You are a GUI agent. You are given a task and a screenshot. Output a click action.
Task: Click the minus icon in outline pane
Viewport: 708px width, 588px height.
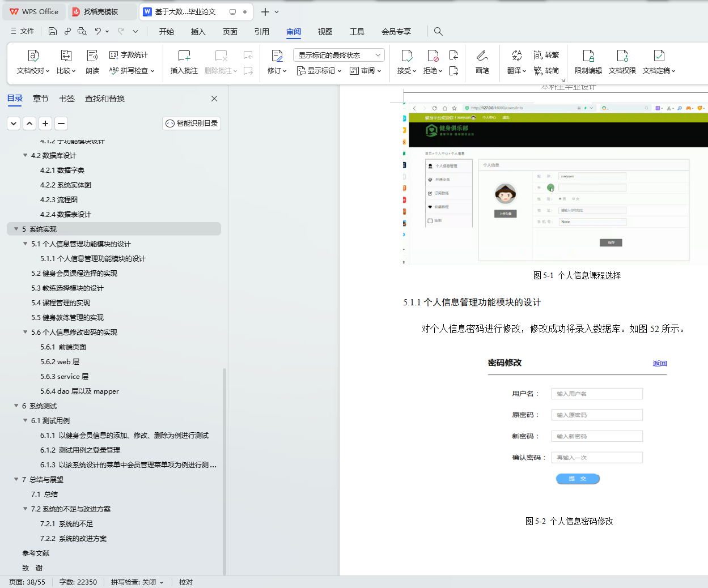[61, 123]
